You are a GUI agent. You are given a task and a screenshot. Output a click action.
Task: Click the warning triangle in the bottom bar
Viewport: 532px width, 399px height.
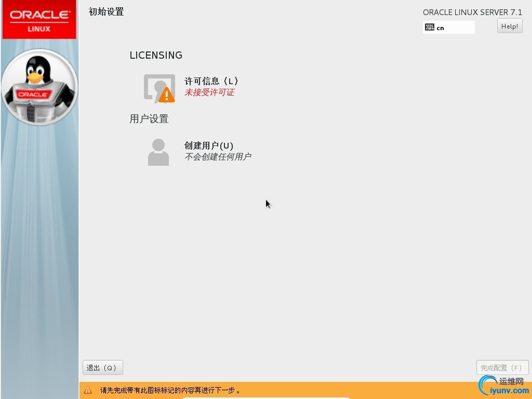[88, 390]
